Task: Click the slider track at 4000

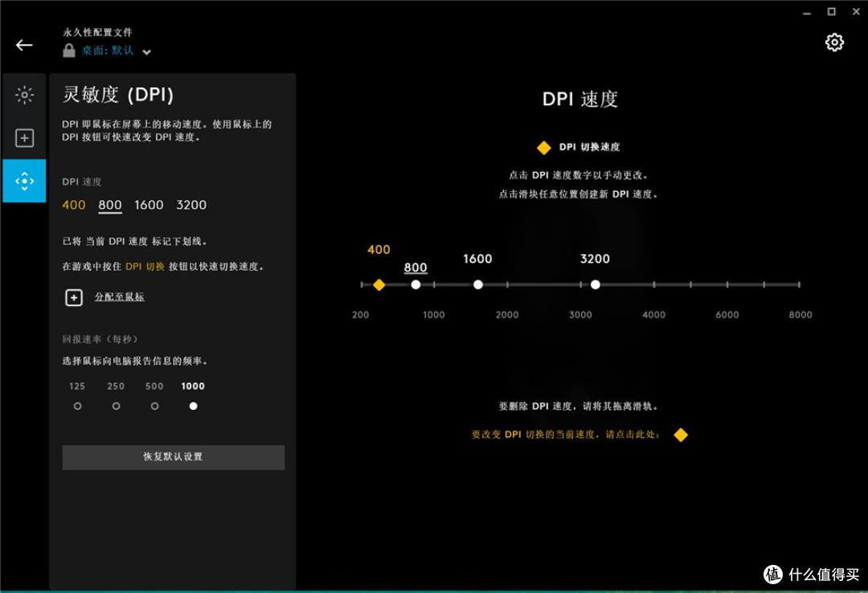Action: click(x=653, y=284)
